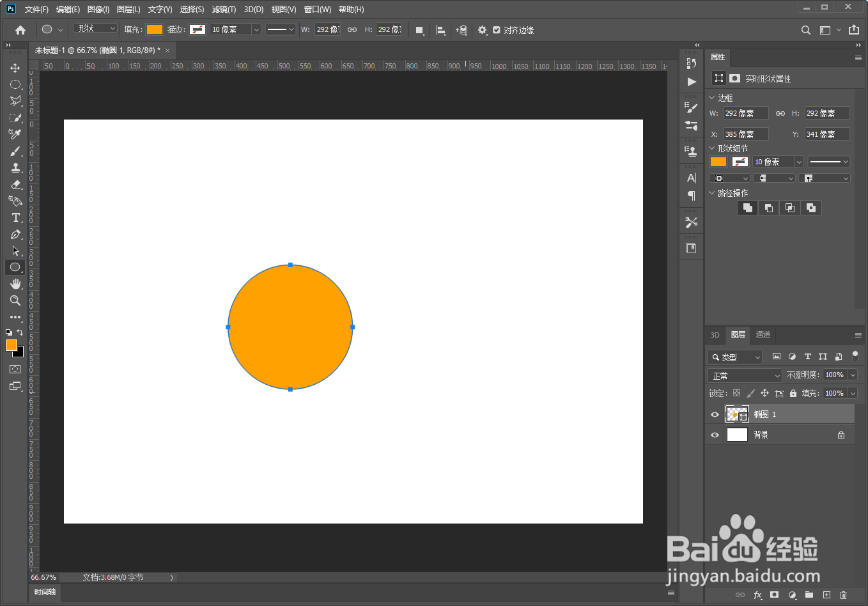Screen dimensions: 868x606
Task: Toggle lock transparent pixels
Action: [737, 393]
